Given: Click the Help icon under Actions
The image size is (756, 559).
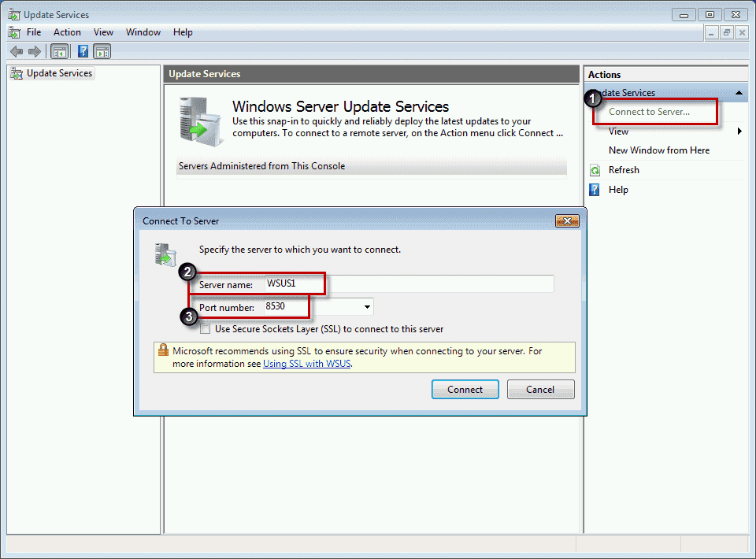Looking at the screenshot, I should point(594,189).
